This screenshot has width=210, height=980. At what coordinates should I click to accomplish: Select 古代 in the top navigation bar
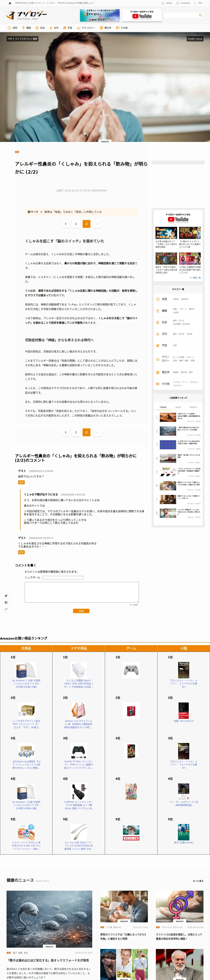[x=54, y=28]
